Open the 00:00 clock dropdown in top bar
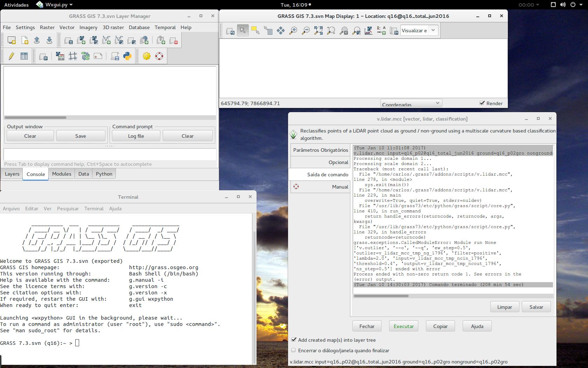The height and width of the screenshot is (368, 588). (528, 5)
